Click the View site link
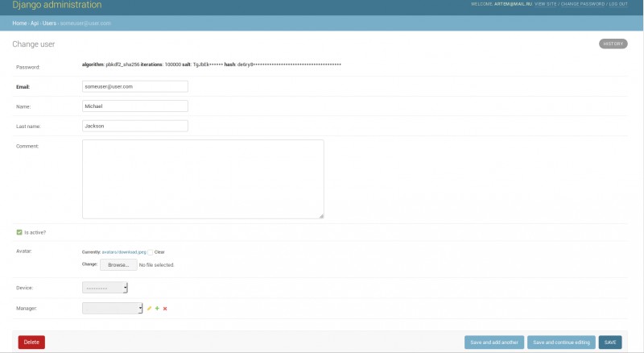The height and width of the screenshot is (353, 644). tap(546, 4)
